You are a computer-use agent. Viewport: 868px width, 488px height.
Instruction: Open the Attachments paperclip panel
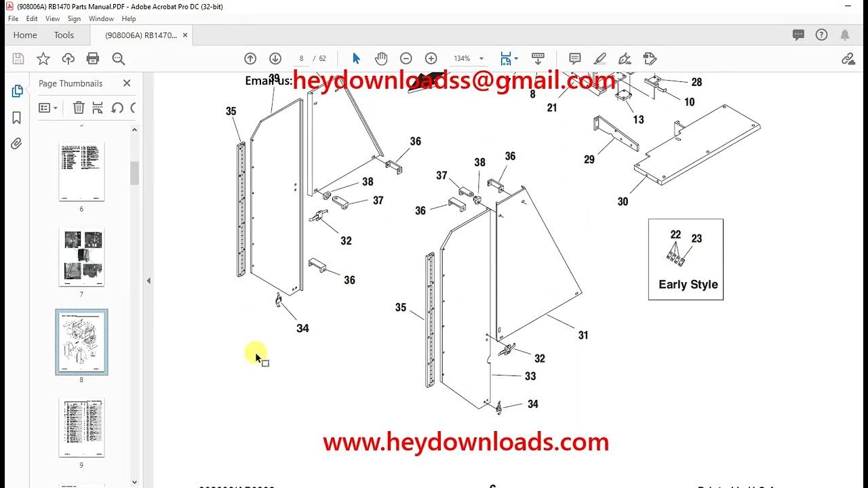tap(17, 144)
